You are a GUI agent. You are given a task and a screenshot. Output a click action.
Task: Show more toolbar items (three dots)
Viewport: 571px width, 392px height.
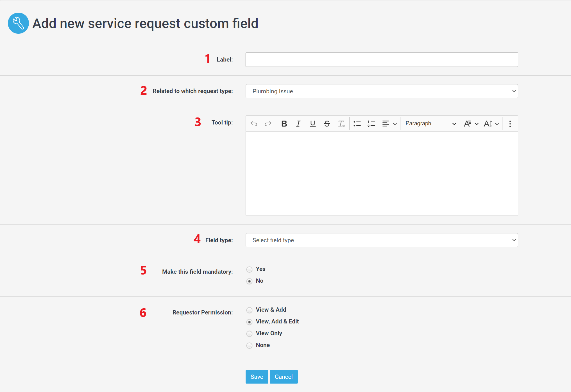pyautogui.click(x=510, y=124)
